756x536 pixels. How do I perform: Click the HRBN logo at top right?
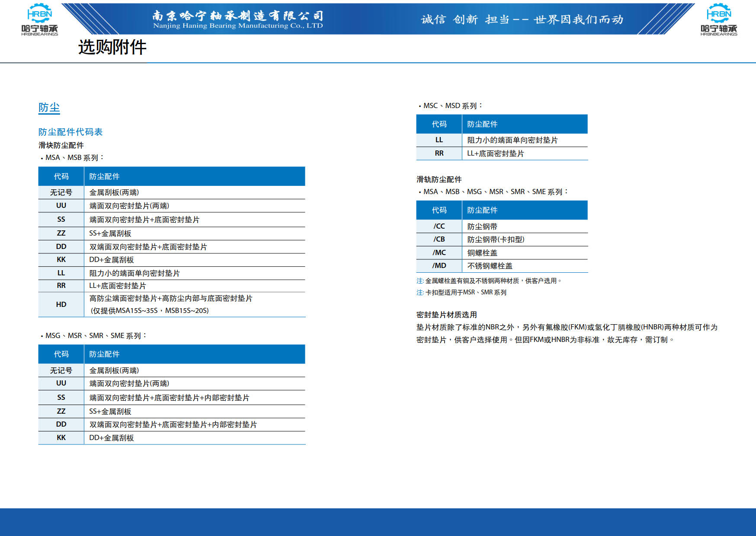tap(719, 19)
